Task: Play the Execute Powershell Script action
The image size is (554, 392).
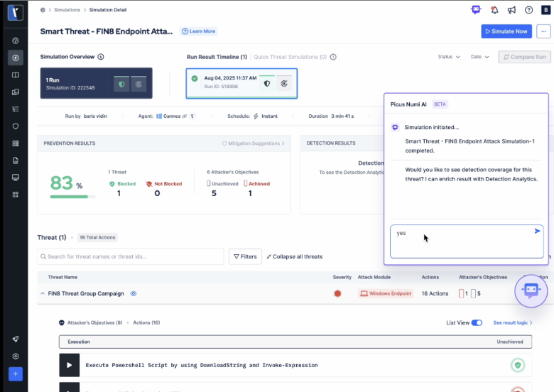Action: (x=70, y=365)
